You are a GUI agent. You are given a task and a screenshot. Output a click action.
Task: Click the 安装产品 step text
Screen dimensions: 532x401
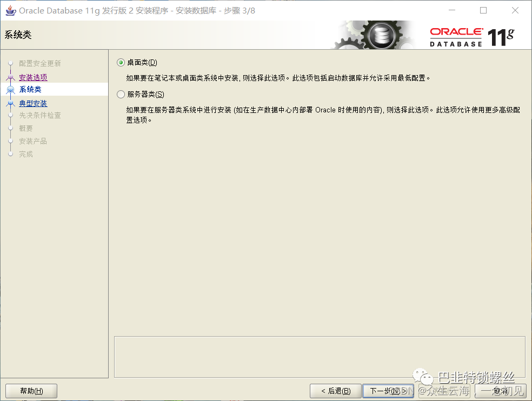pyautogui.click(x=33, y=141)
